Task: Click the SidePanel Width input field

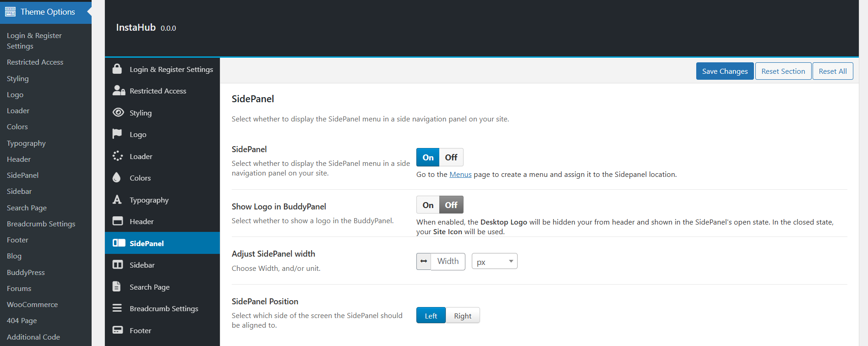Action: pyautogui.click(x=448, y=261)
